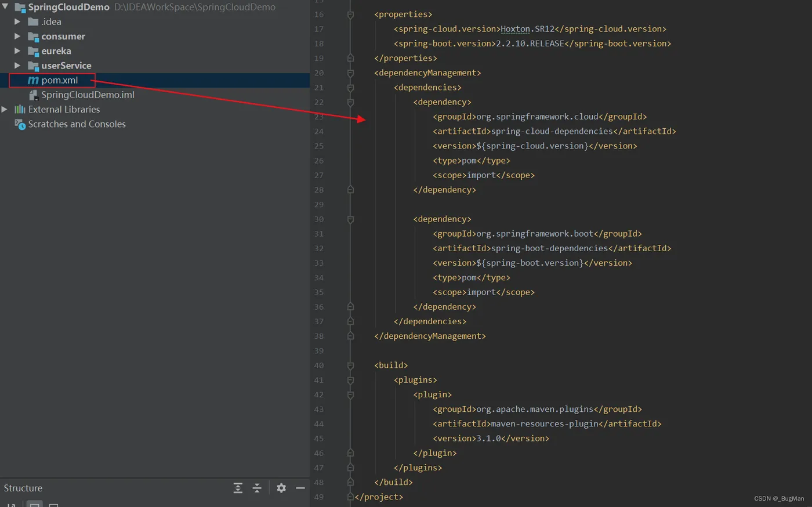Click the .idea folder icon
The image size is (812, 507).
(33, 21)
